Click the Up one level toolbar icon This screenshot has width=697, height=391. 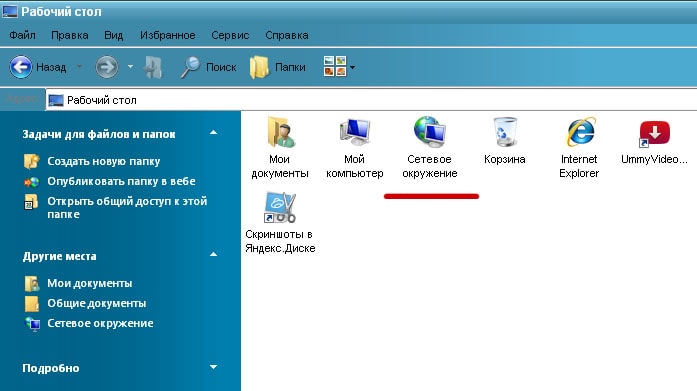click(153, 68)
